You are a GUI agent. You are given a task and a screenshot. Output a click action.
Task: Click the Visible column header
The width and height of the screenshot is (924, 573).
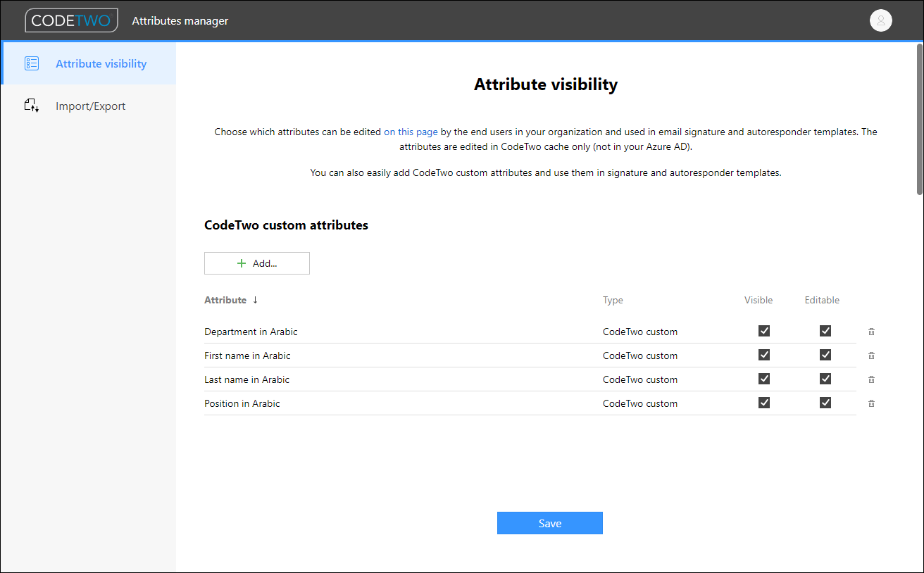coord(758,300)
